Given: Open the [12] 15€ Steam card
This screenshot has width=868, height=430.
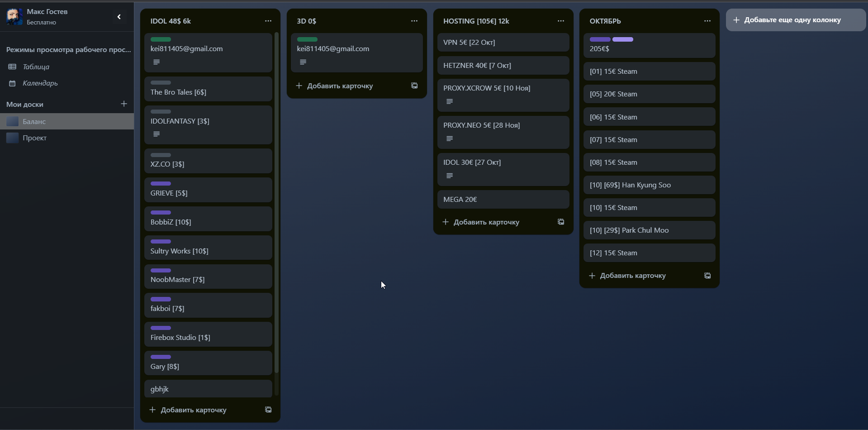Looking at the screenshot, I should [650, 253].
